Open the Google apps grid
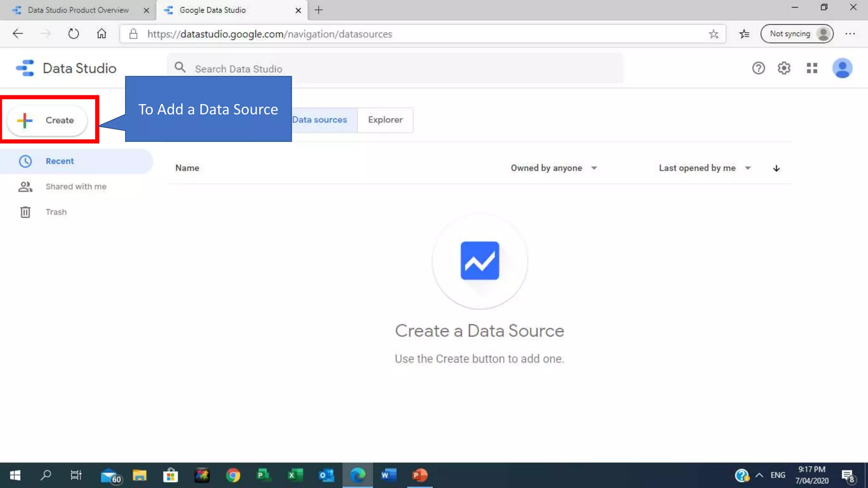 click(812, 68)
